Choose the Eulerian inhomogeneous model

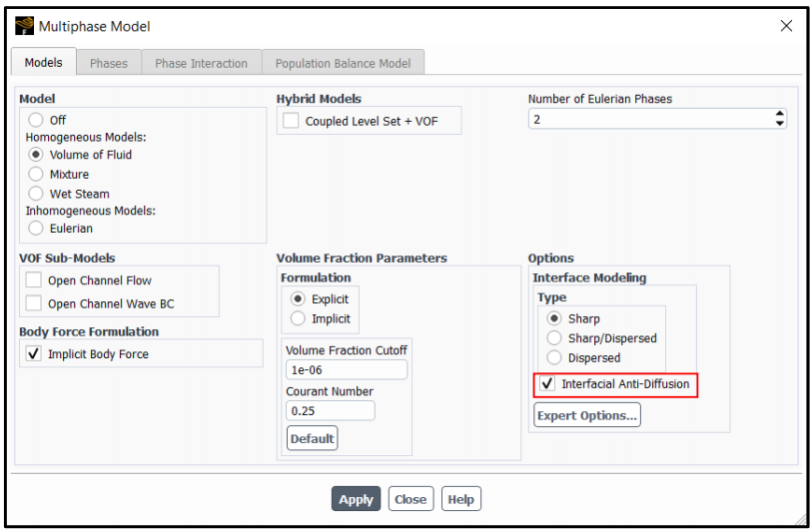(x=36, y=229)
